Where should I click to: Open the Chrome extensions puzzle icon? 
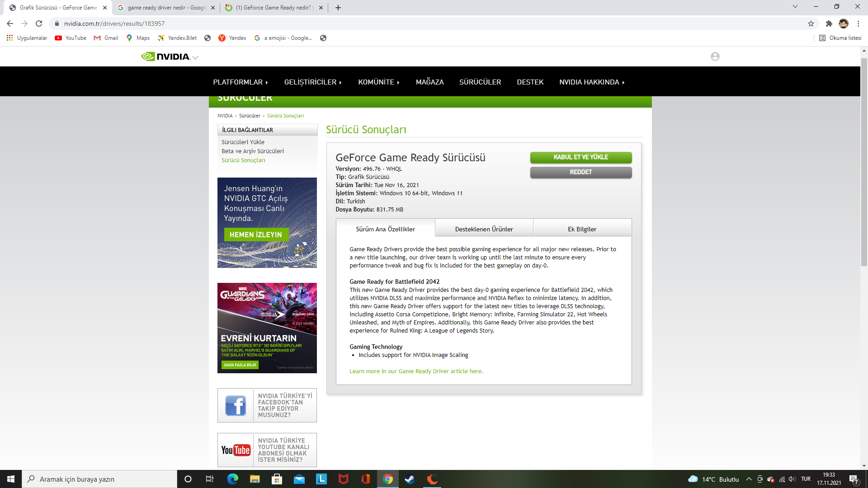(829, 23)
